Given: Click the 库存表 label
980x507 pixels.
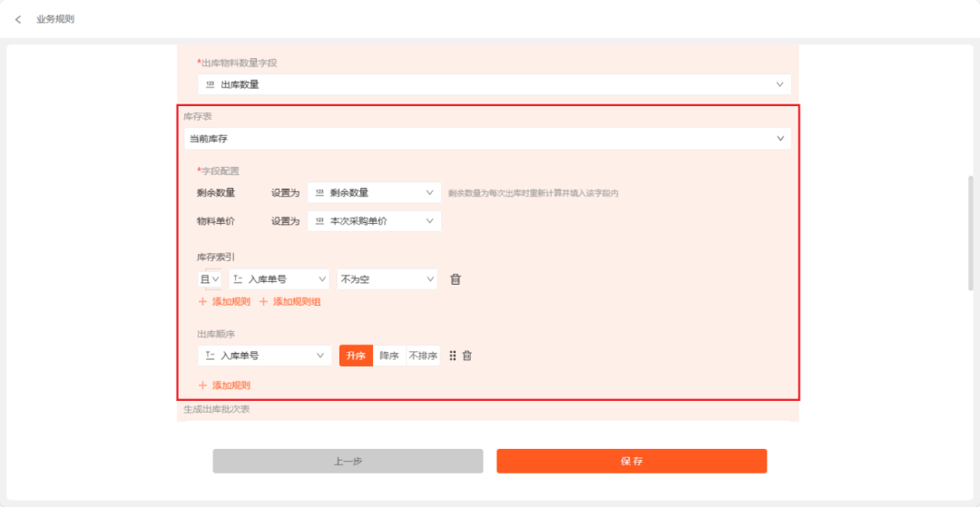Looking at the screenshot, I should point(196,117).
